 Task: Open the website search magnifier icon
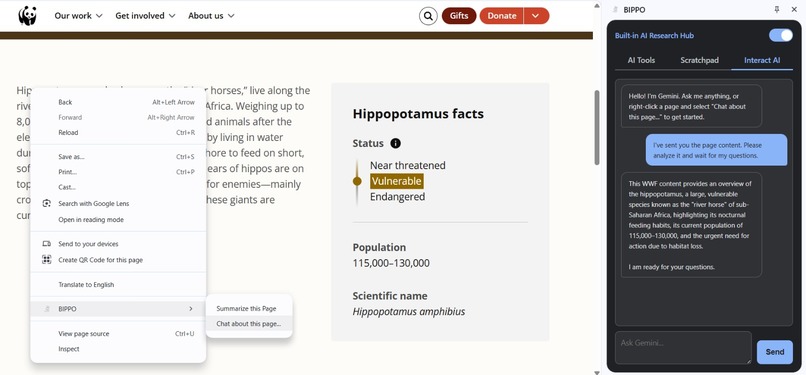tap(428, 16)
